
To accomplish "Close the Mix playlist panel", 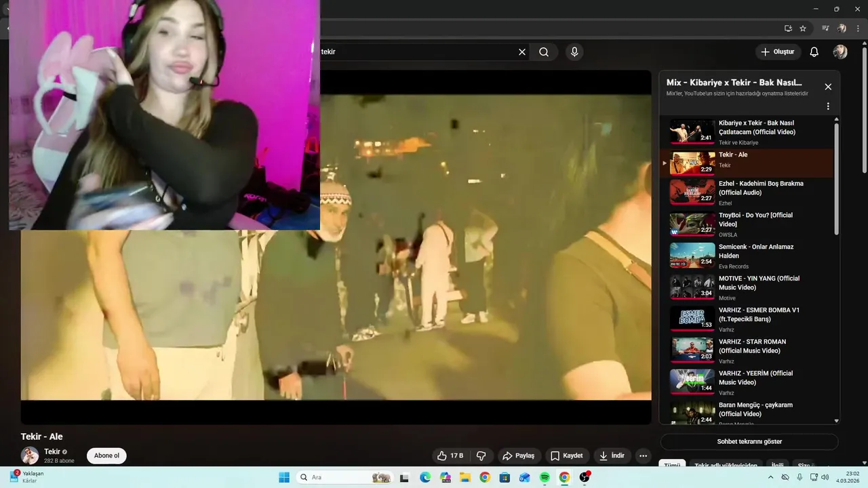I will click(x=828, y=87).
